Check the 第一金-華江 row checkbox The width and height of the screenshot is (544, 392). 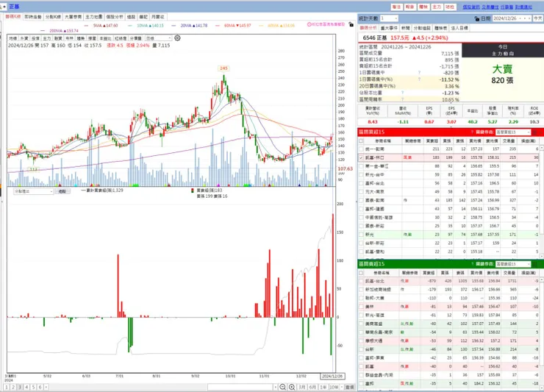pos(361,166)
